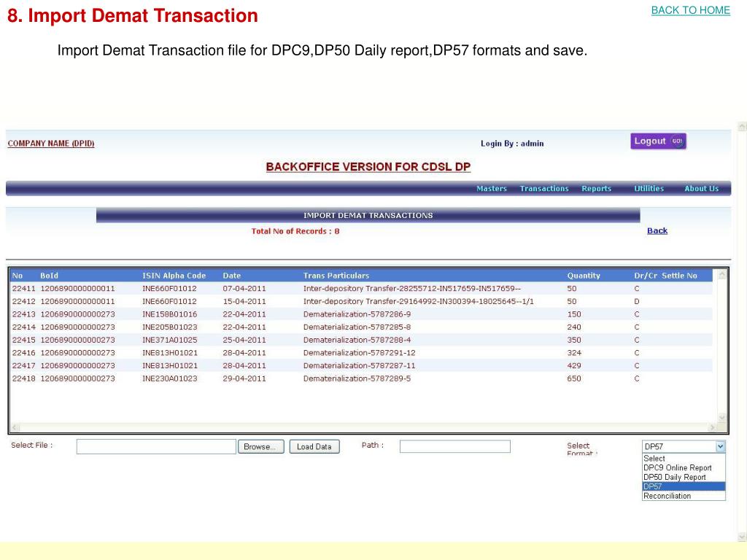The width and height of the screenshot is (747, 560).
Task: Log out using the Logout button
Action: (x=659, y=141)
